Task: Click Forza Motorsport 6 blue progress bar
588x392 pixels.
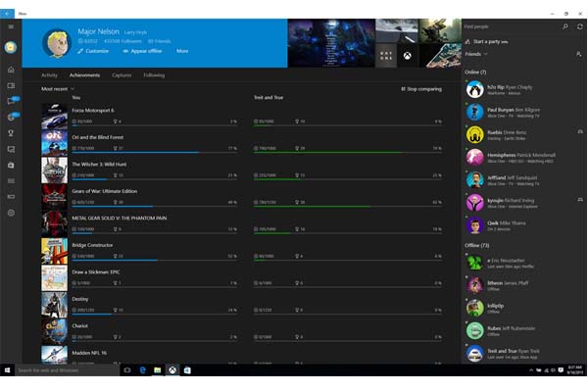Action: [x=154, y=125]
